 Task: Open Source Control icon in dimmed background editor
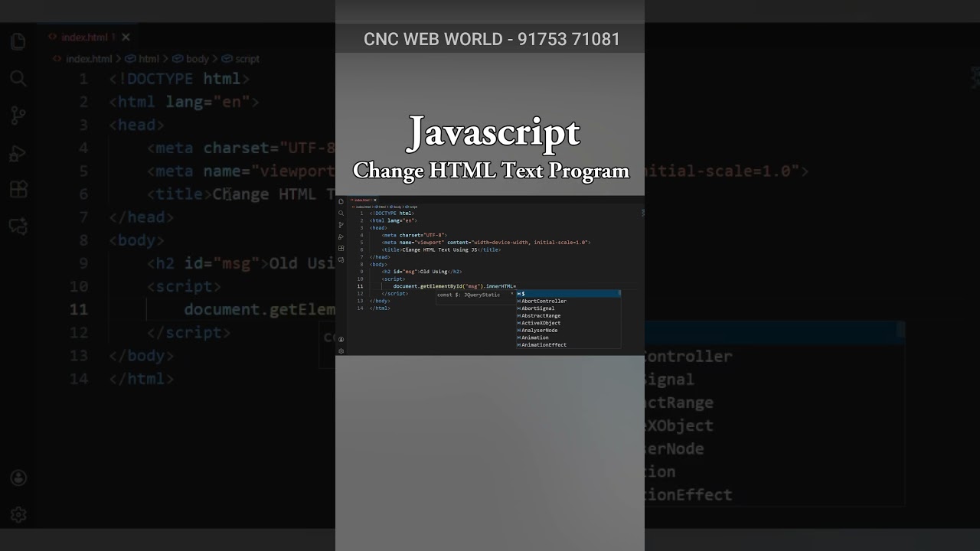pos(18,115)
